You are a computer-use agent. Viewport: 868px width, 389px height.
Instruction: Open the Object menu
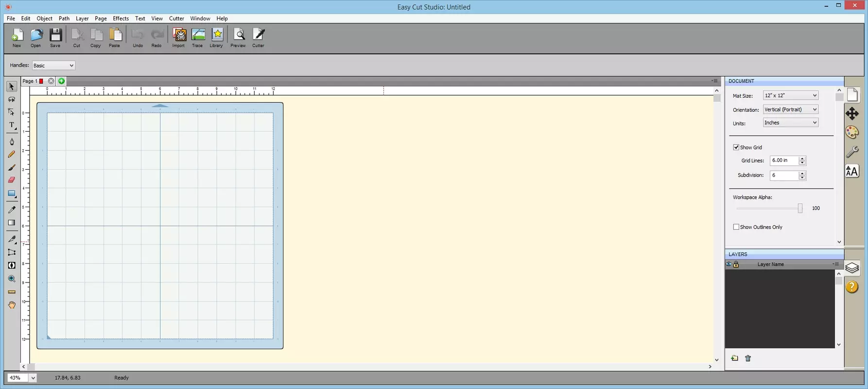pyautogui.click(x=44, y=18)
